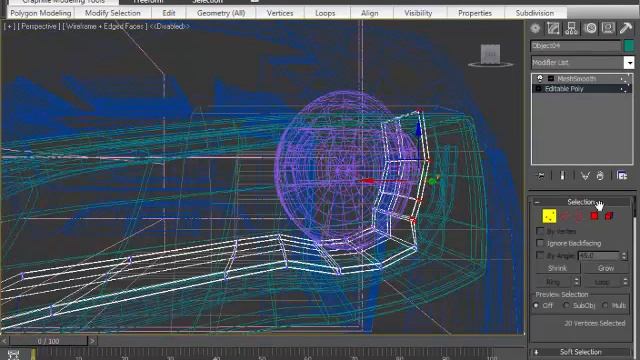
Task: Open the Vertices ribbon panel
Action: tap(280, 13)
